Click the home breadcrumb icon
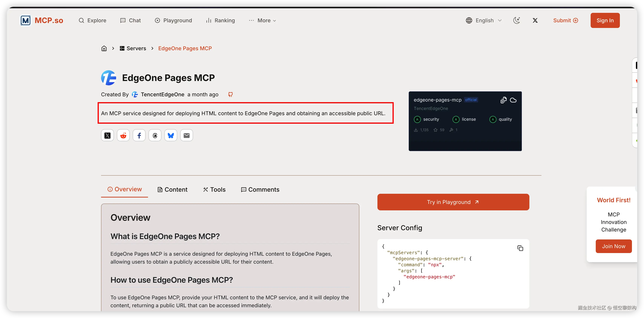The width and height of the screenshot is (644, 318). pos(104,48)
